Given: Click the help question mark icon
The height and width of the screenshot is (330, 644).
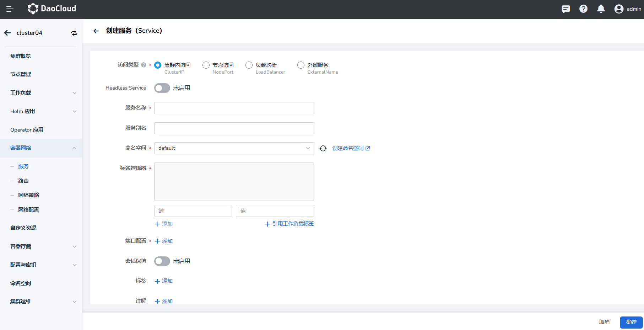Looking at the screenshot, I should [583, 9].
